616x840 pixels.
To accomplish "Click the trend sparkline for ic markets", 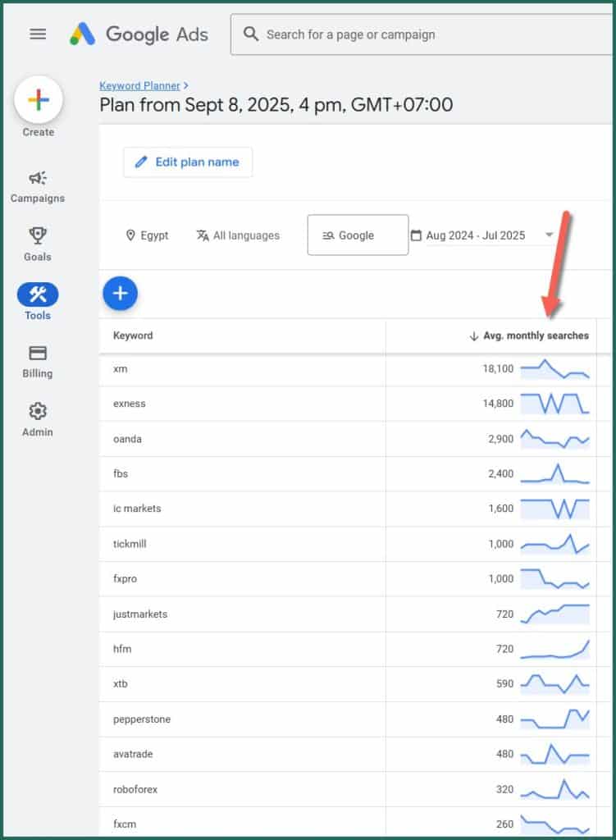I will [555, 509].
